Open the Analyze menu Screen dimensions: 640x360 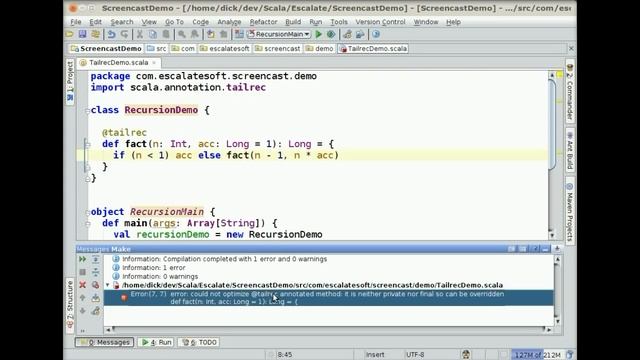(229, 22)
